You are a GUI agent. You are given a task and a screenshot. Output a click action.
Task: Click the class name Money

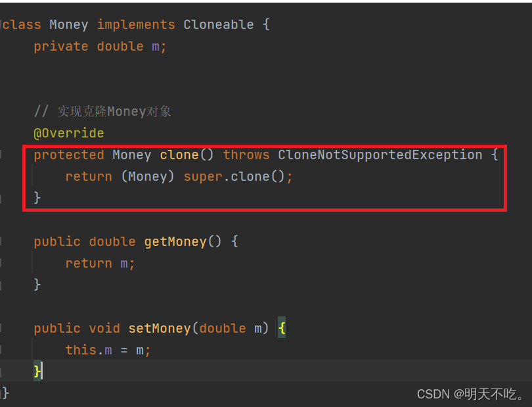pos(68,24)
